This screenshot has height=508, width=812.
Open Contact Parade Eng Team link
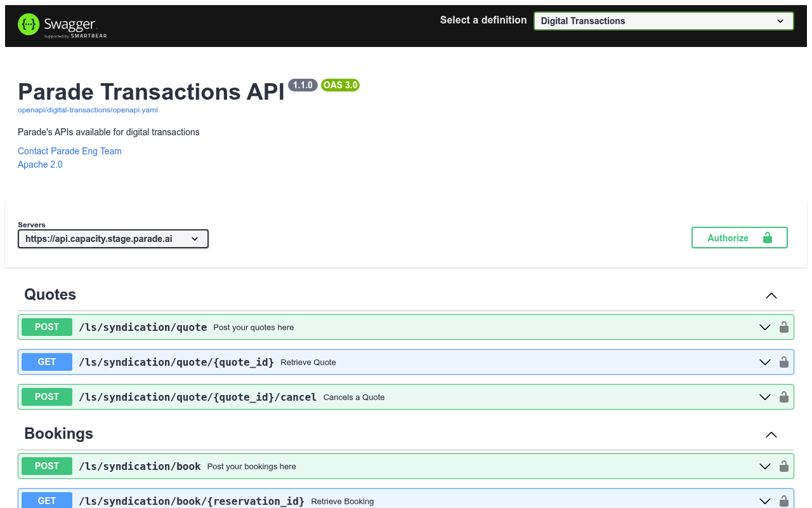click(x=70, y=151)
